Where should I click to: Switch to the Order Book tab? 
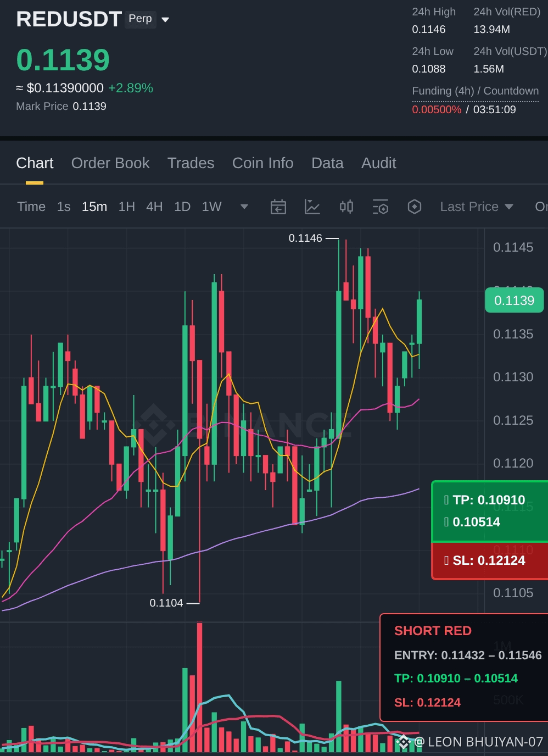[x=110, y=163]
